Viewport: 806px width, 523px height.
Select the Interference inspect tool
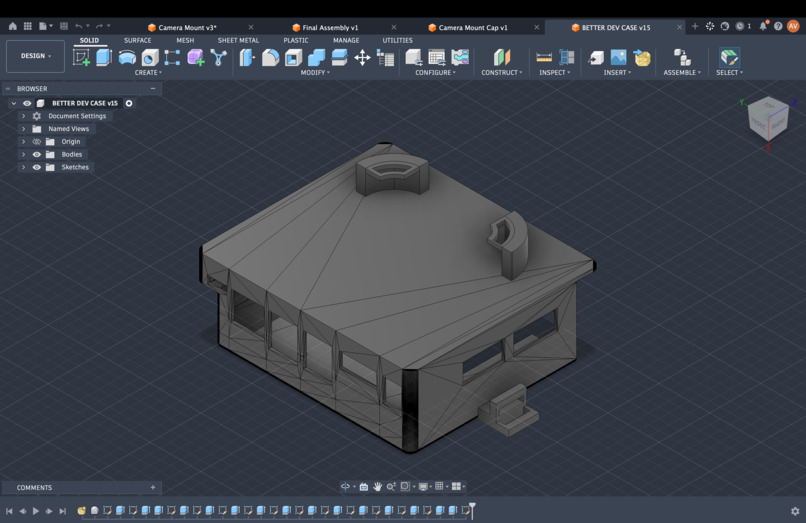[566, 58]
